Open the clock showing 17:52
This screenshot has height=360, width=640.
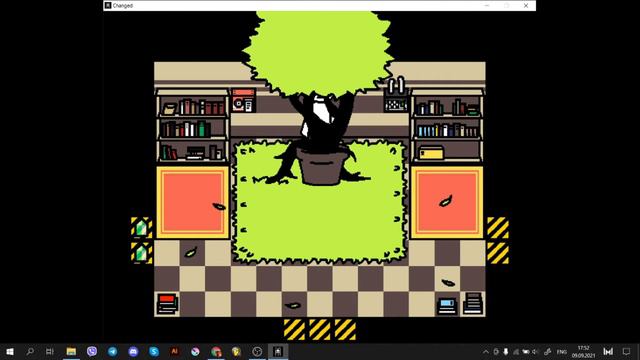pyautogui.click(x=583, y=351)
